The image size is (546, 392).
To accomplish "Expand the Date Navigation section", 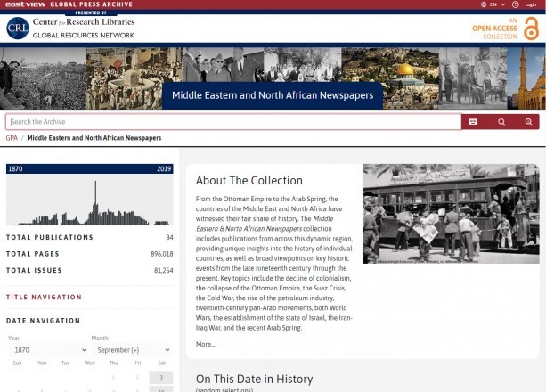I will tap(43, 321).
